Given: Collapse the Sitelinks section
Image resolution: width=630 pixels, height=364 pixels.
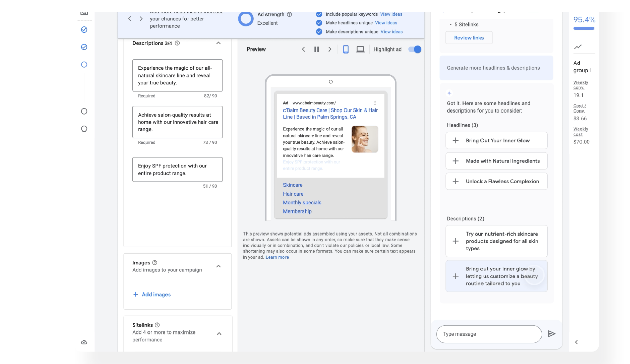Looking at the screenshot, I should tap(219, 334).
